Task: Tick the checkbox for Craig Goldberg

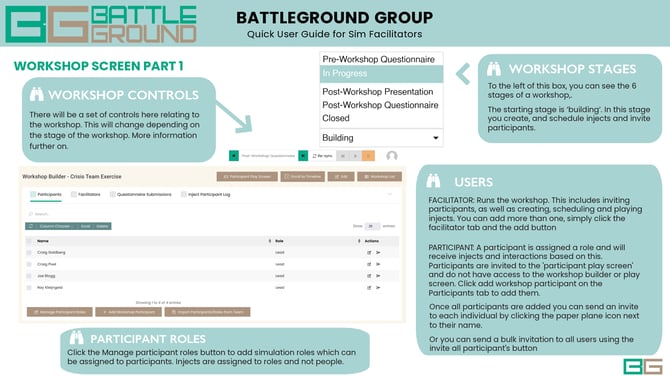Action: click(x=29, y=253)
